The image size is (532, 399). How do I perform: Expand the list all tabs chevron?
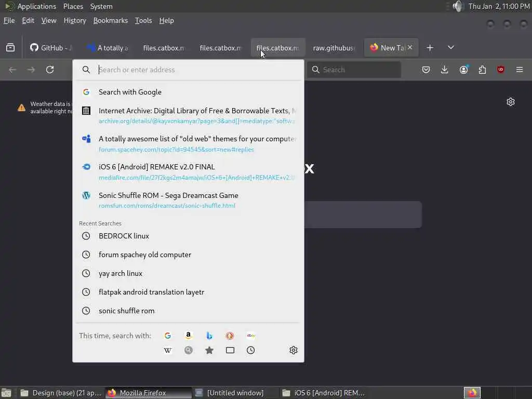450,47
